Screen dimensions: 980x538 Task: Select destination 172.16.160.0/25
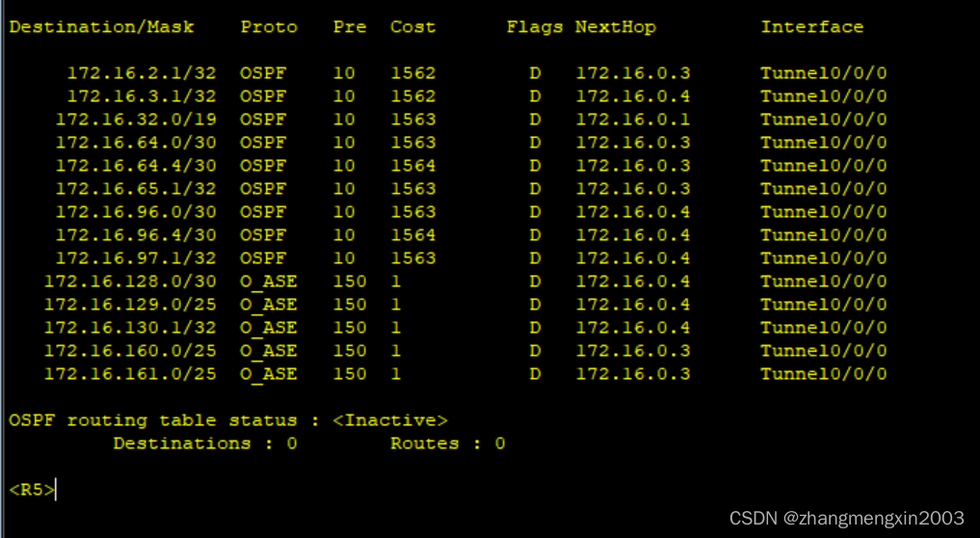pos(130,351)
